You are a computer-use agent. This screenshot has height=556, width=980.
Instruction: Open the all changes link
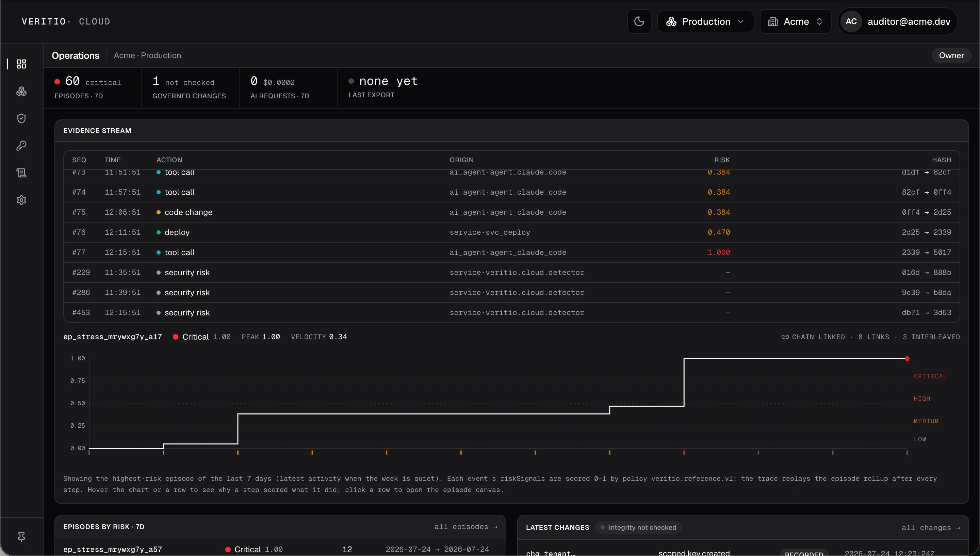coord(931,528)
